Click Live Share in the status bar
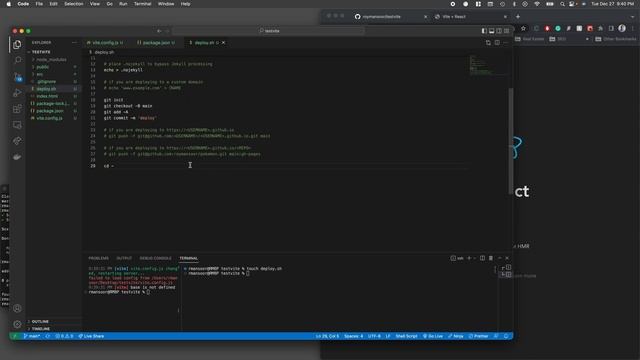The image size is (640, 360). (x=91, y=336)
